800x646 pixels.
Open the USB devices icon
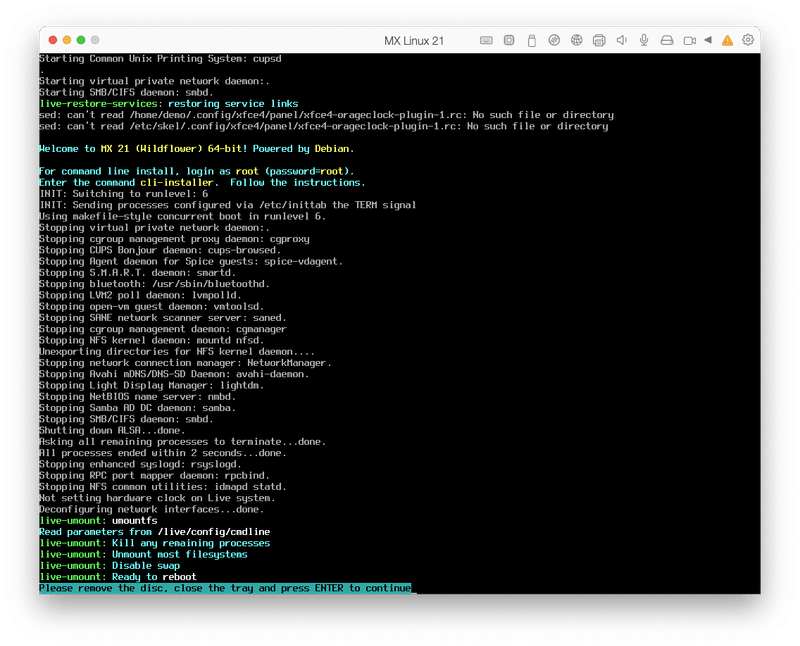click(531, 40)
